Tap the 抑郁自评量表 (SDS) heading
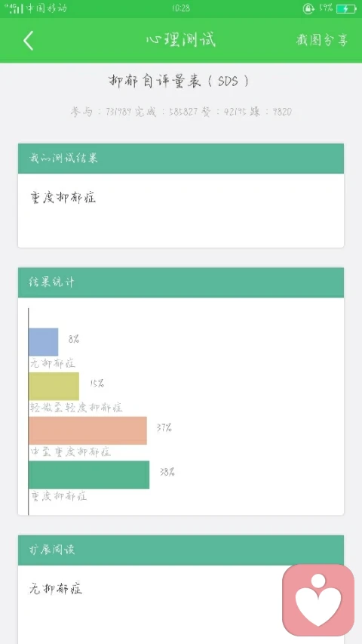 179,81
